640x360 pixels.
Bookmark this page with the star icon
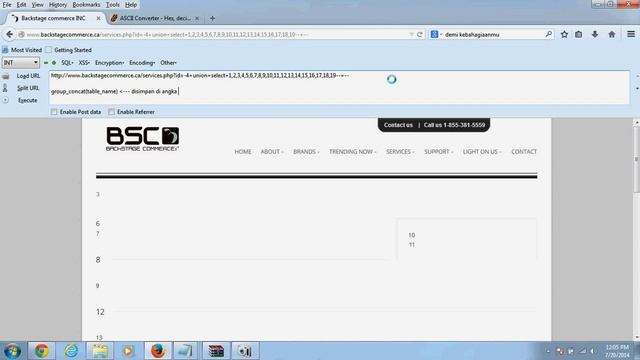(x=564, y=34)
